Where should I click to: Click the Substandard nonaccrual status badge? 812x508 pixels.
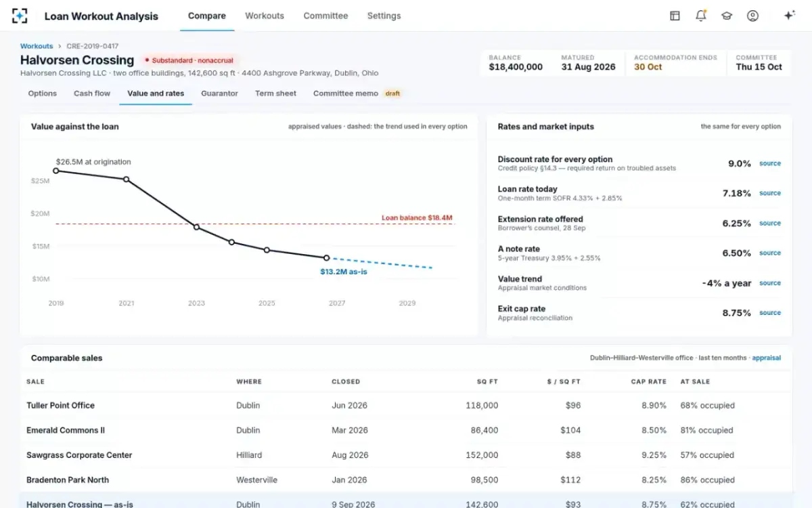click(x=189, y=60)
